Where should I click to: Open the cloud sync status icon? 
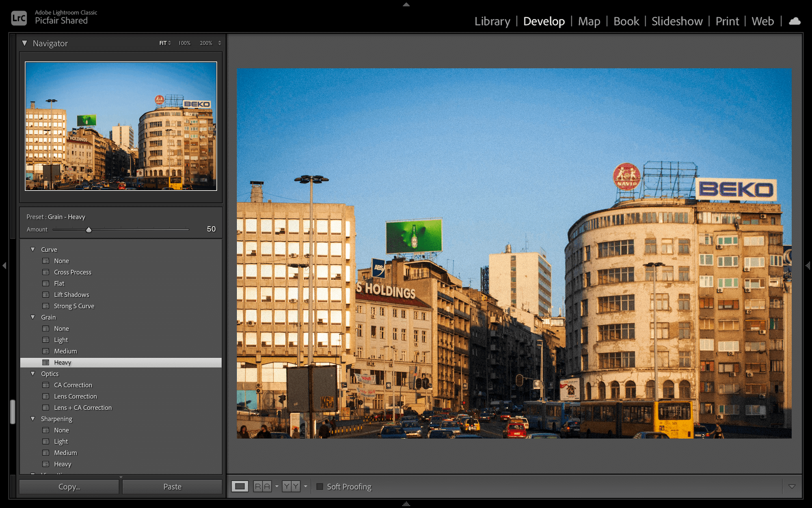(795, 21)
